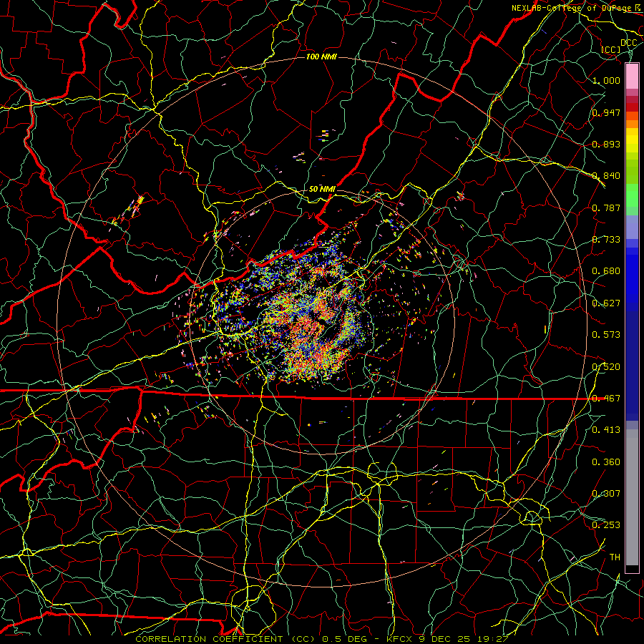The height and width of the screenshot is (644, 644).
Task: Click the CORRELATION COEFFICIENT (CC) caption text
Action: (x=225, y=639)
